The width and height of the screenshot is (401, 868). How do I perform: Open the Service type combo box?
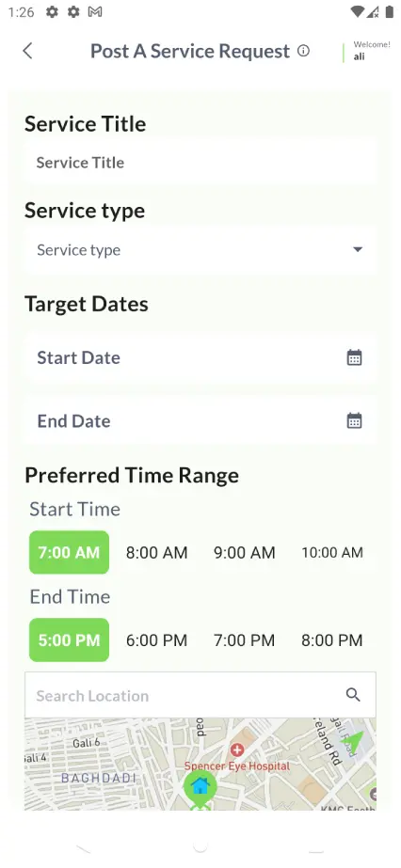[200, 250]
